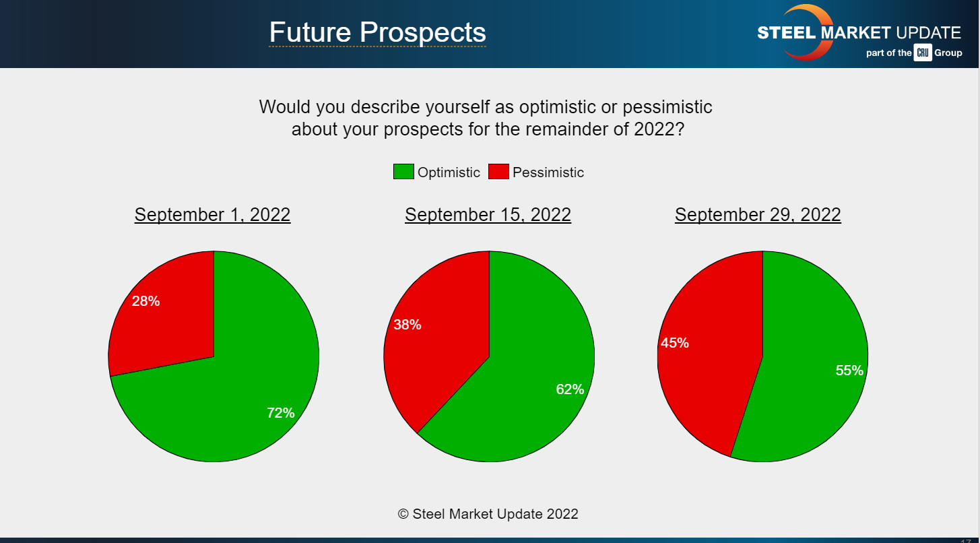
Task: Click the Future Prospects slide title
Action: (377, 32)
